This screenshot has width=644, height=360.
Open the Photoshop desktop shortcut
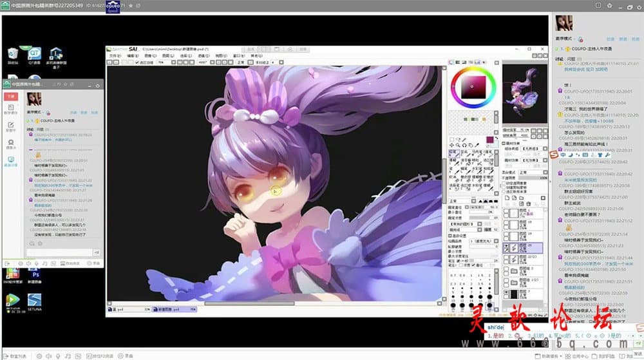[x=35, y=276]
